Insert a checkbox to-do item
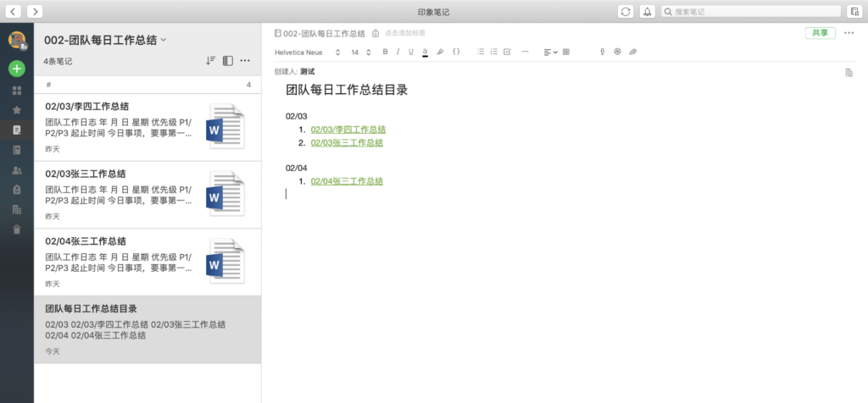This screenshot has width=868, height=403. [x=507, y=52]
